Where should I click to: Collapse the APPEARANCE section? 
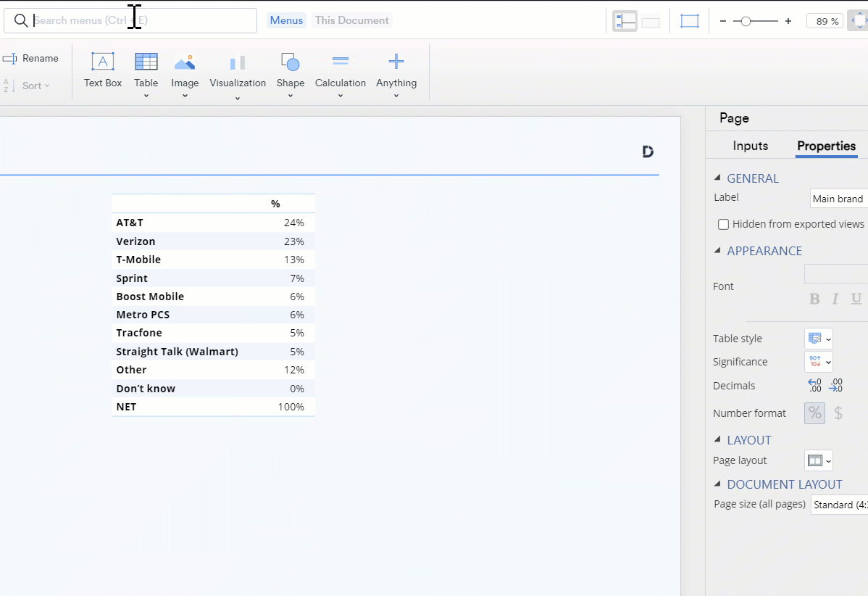click(717, 250)
